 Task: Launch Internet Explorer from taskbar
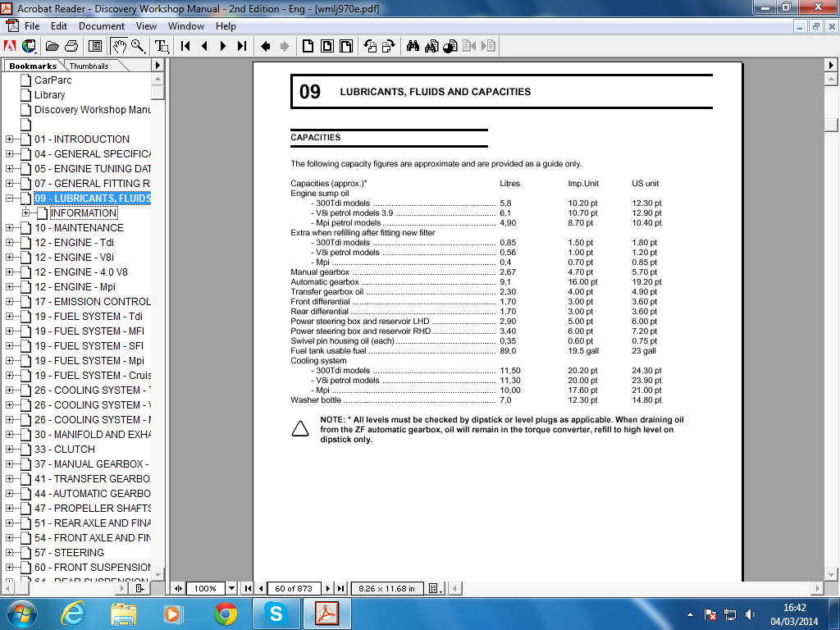pos(73,614)
